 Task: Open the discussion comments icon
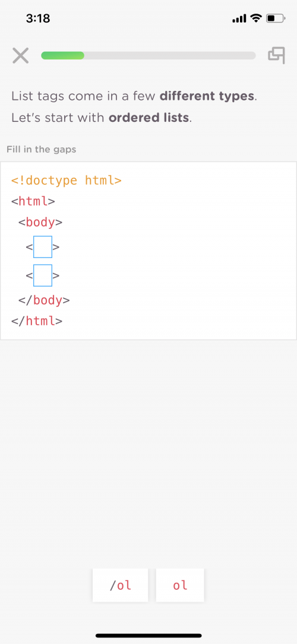pyautogui.click(x=276, y=55)
